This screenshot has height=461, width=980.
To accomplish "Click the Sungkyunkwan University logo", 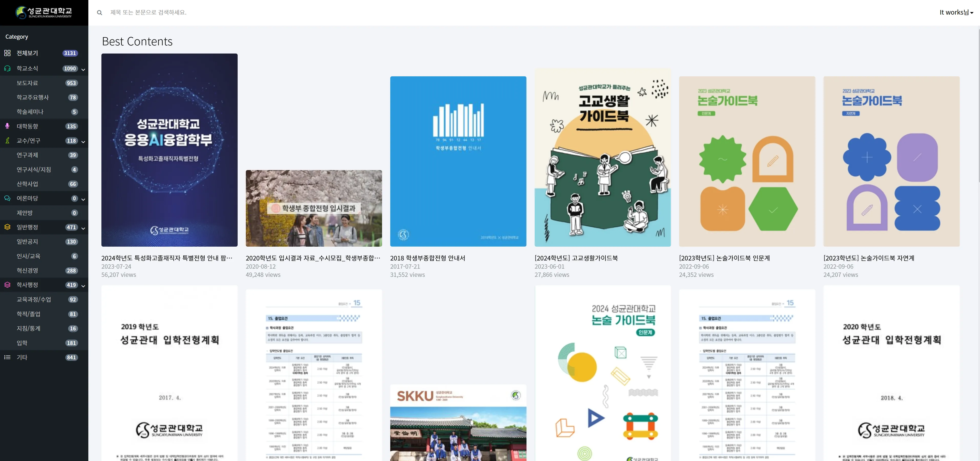I will click(44, 12).
